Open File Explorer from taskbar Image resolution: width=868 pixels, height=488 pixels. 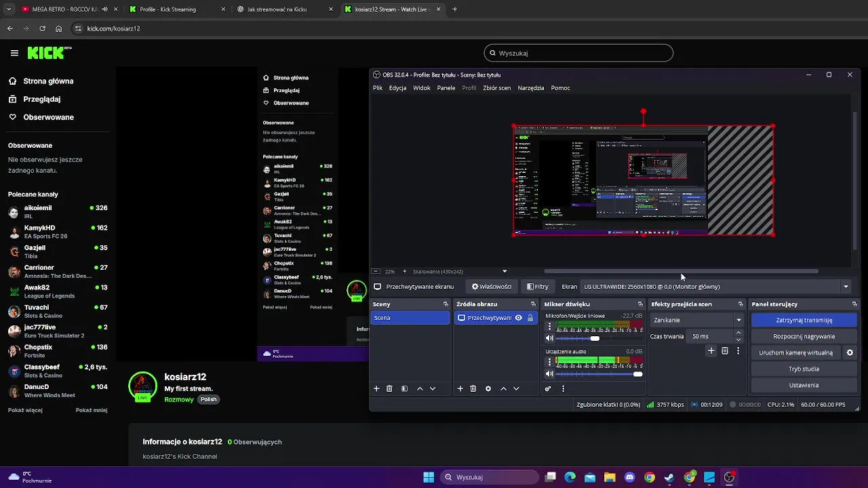[610, 477]
